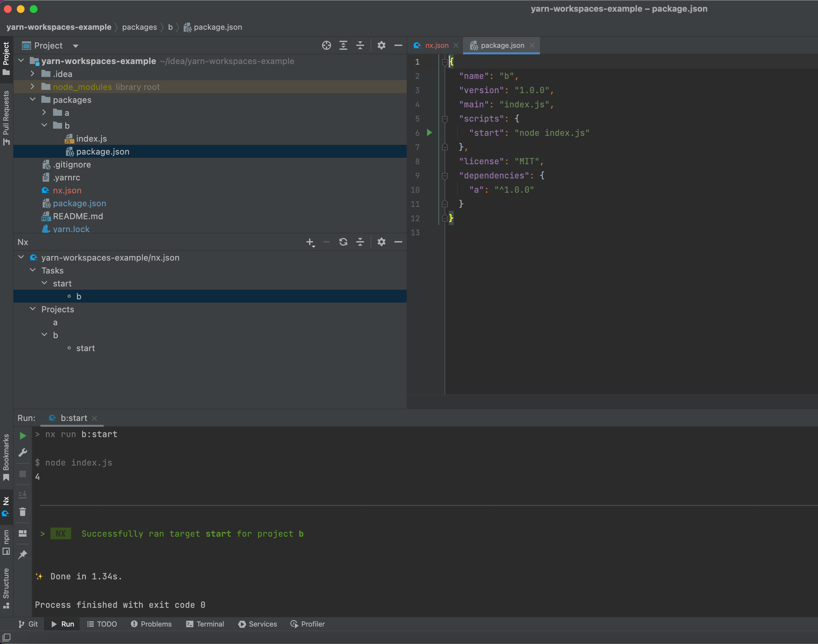Screen dimensions: 818x644
Task: Expand the node_modules folder
Action: coord(33,86)
